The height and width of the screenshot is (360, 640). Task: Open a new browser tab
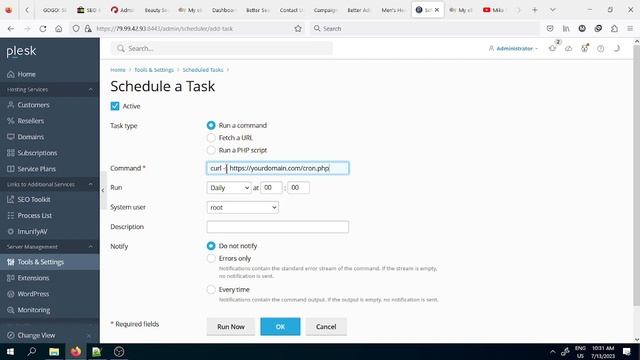pyautogui.click(x=535, y=10)
